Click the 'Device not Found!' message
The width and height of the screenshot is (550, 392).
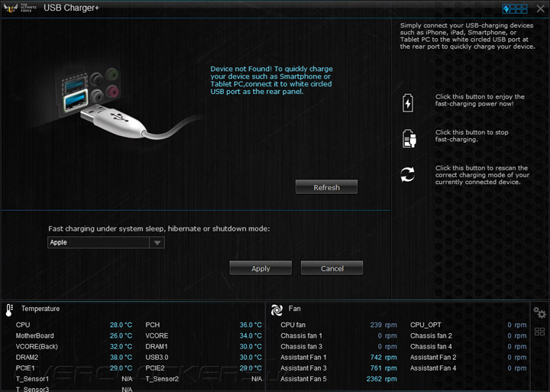click(271, 80)
